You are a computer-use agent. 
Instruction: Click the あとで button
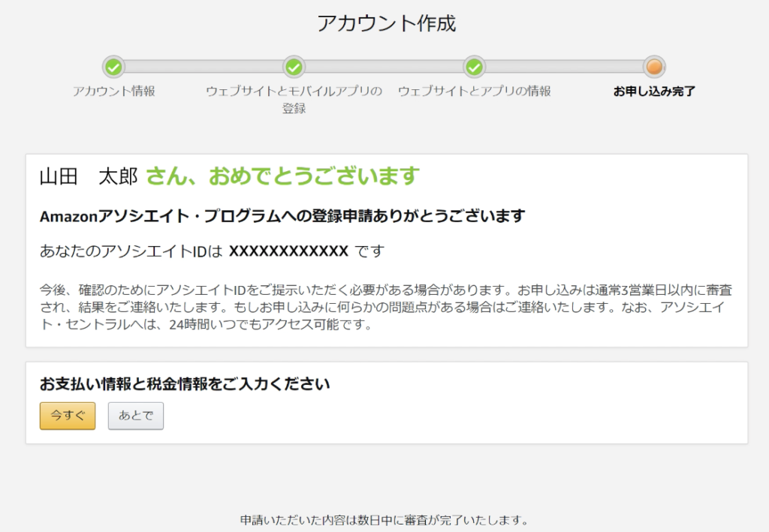point(136,416)
